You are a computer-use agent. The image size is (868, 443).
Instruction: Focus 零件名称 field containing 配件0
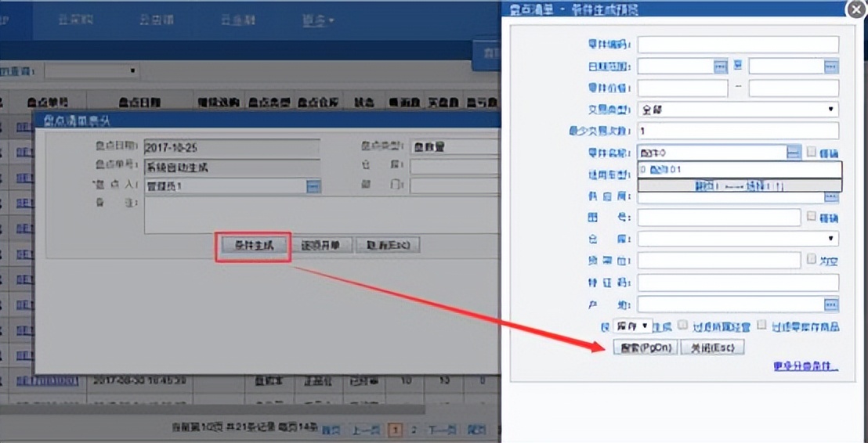pyautogui.click(x=712, y=153)
